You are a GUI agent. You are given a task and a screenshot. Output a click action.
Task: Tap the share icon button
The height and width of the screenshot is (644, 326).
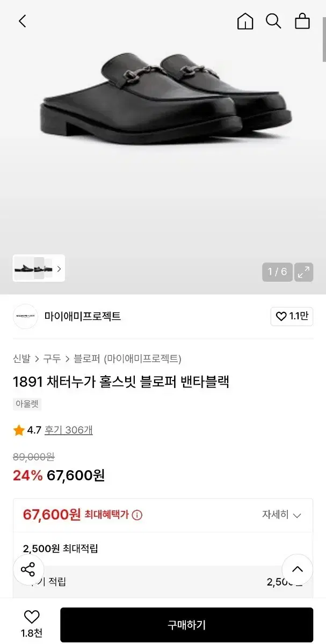[x=28, y=569]
